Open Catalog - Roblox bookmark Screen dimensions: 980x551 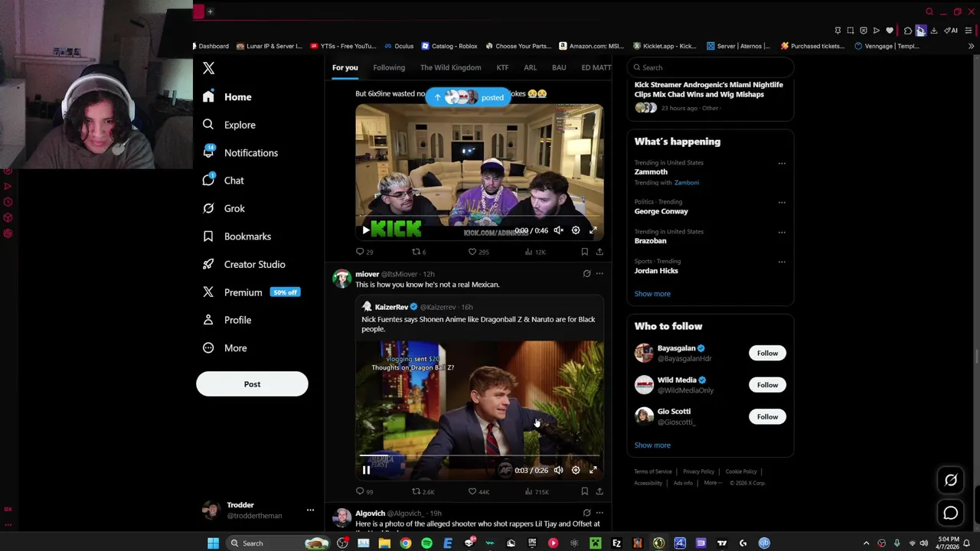click(449, 46)
